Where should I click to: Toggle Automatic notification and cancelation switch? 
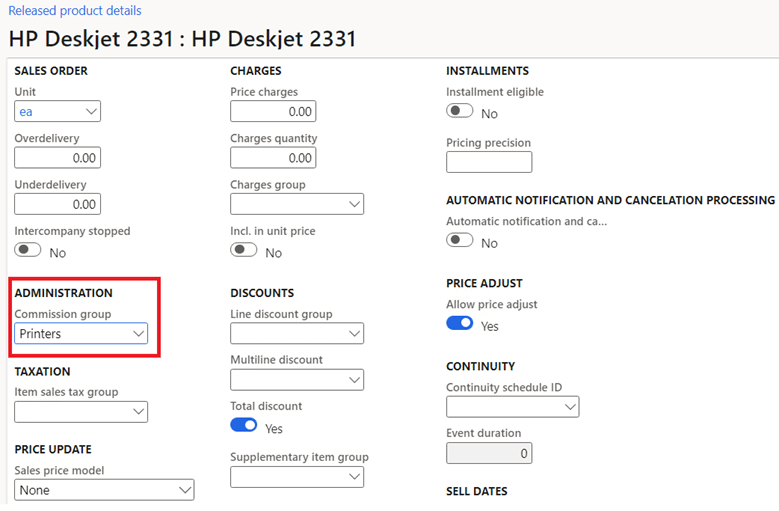[x=460, y=240]
